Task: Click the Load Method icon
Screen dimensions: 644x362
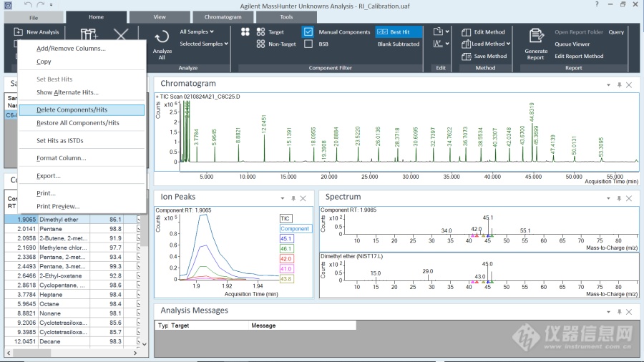Action: pos(466,44)
